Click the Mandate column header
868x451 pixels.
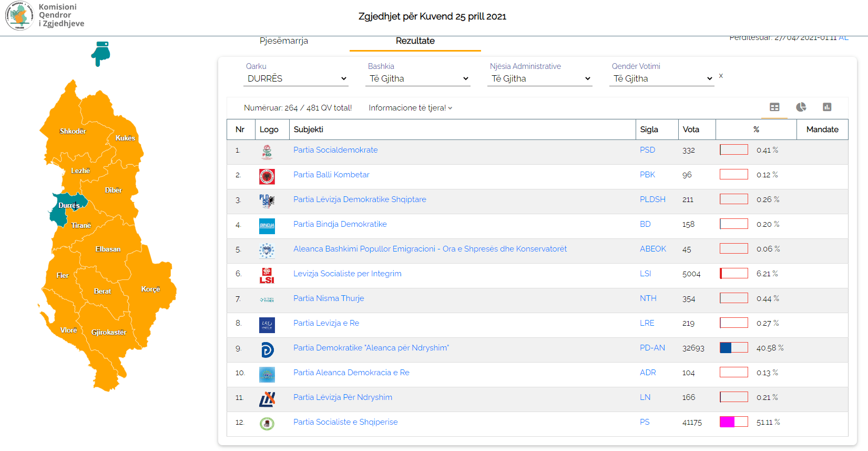[822, 129]
